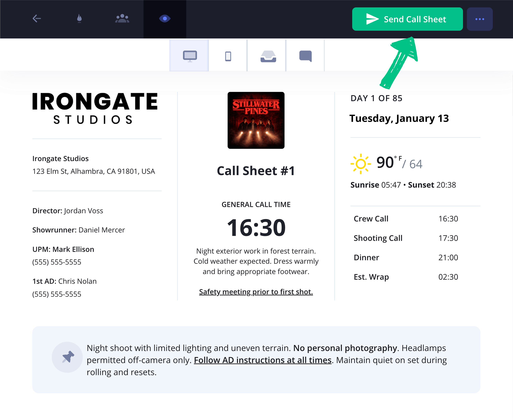Click Follow AD instructions at all times
Viewport: 513px width, 420px height.
pos(263,360)
